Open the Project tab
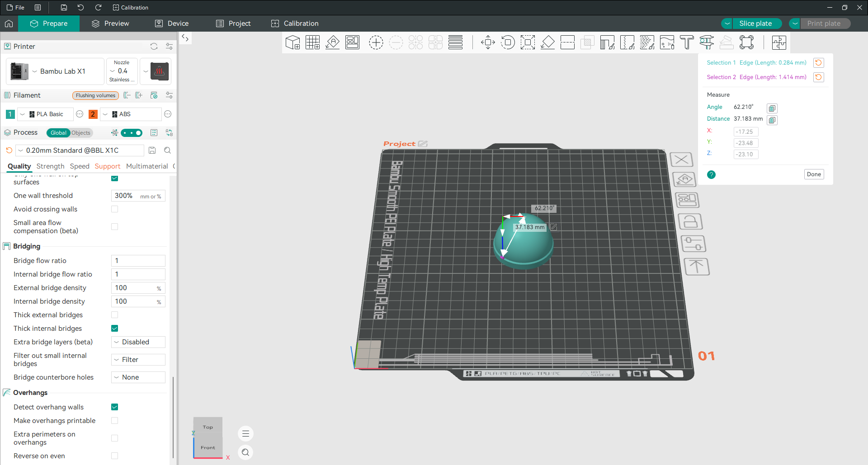Viewport: 868px width, 465px height. click(x=233, y=23)
